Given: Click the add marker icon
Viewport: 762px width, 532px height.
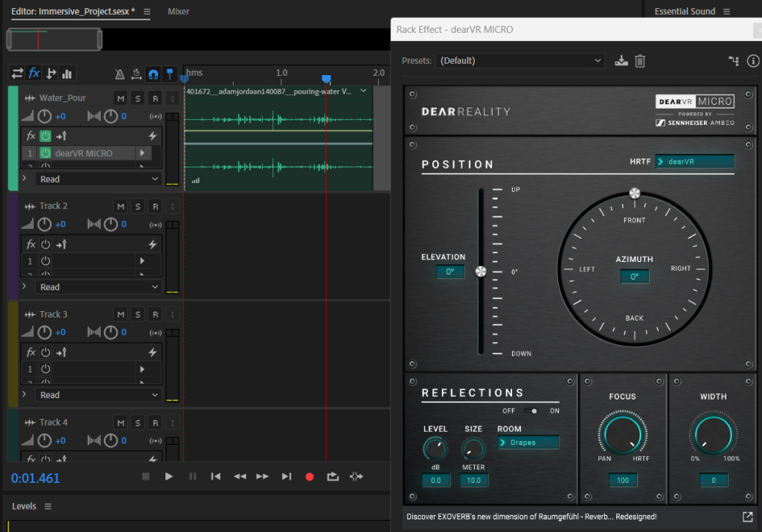Looking at the screenshot, I should click(170, 74).
